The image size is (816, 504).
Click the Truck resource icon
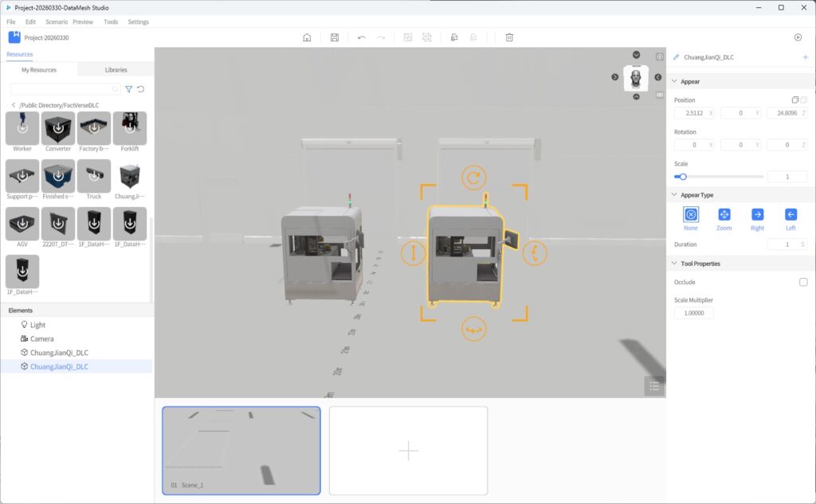pos(93,174)
